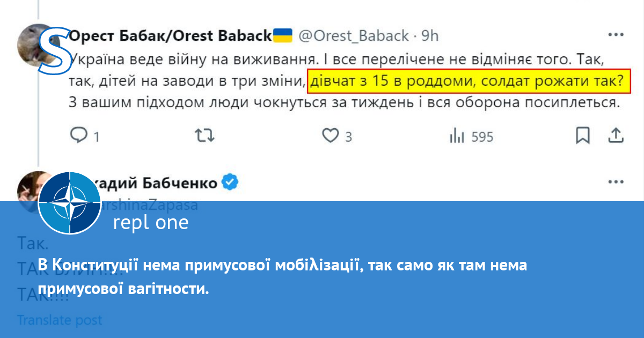
Task: Open the @Orest_Baback handle link
Action: (354, 36)
